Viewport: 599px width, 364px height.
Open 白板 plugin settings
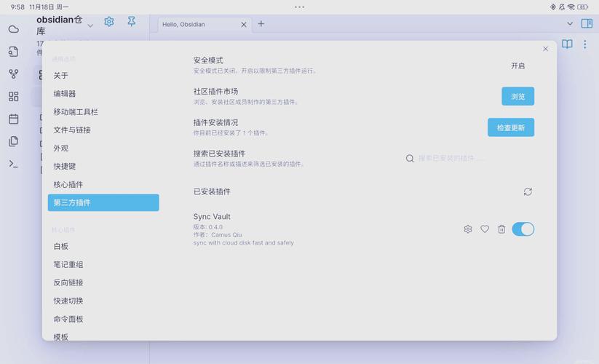(x=103, y=246)
